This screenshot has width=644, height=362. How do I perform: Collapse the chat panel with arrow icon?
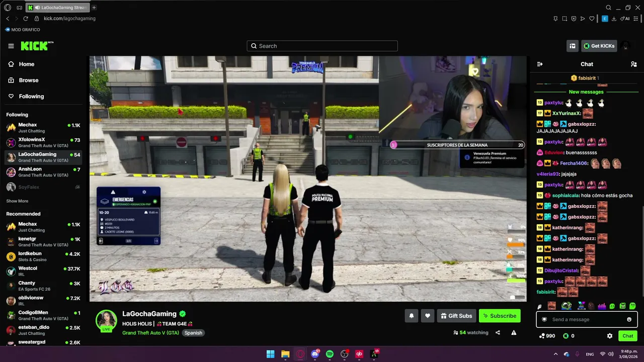coord(540,64)
